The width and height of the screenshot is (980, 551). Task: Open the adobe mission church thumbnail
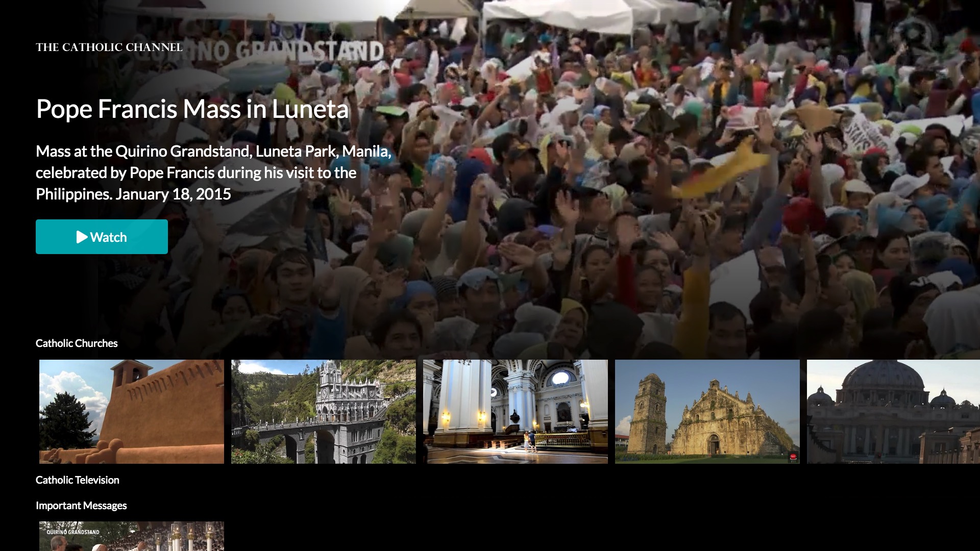pos(132,412)
